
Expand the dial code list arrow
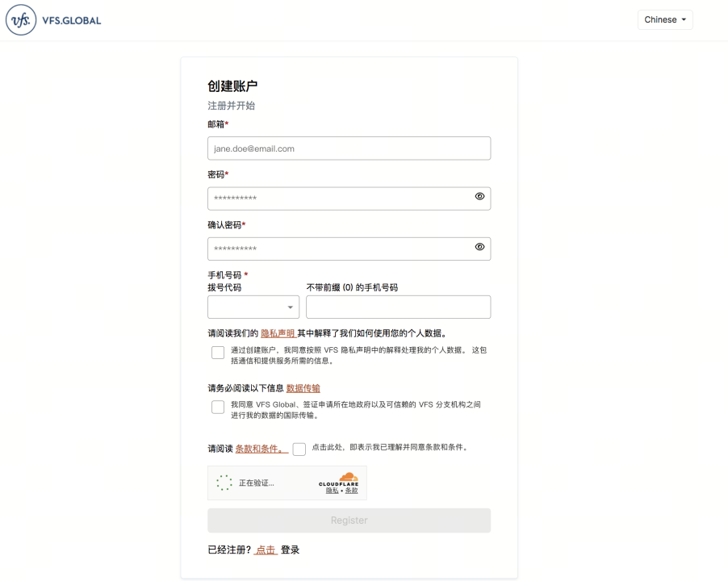click(289, 307)
